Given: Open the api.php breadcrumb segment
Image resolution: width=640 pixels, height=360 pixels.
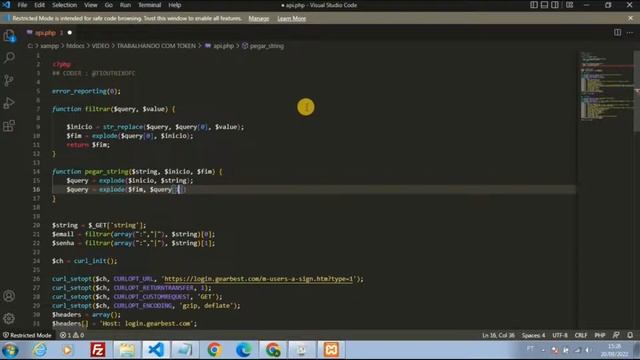Looking at the screenshot, I should [220, 46].
